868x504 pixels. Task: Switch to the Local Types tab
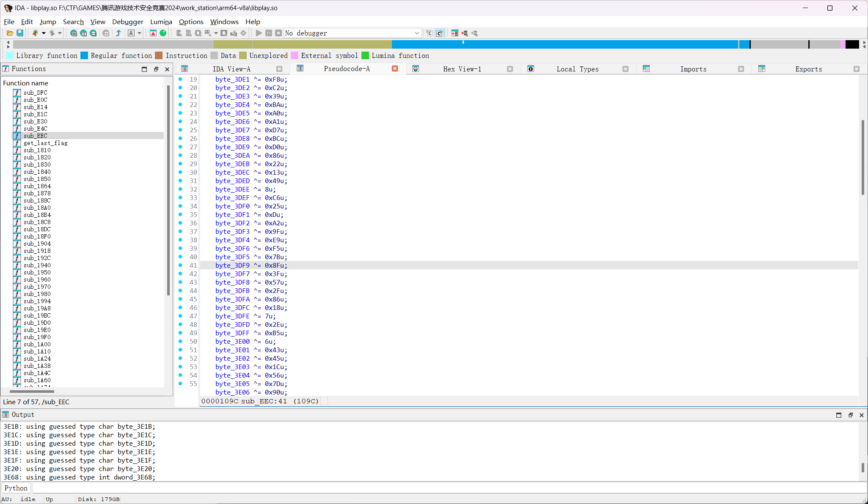click(578, 69)
